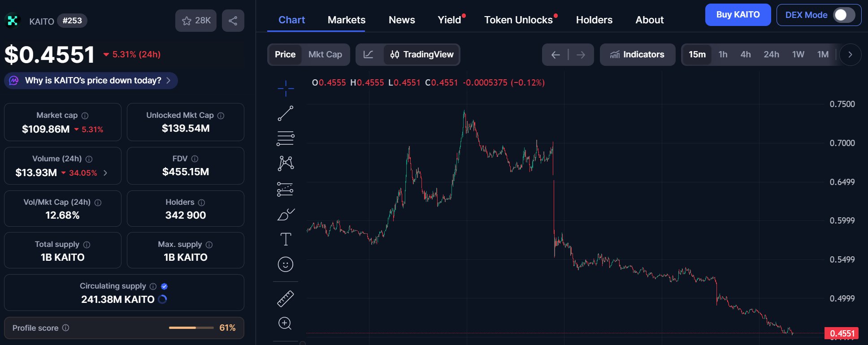Screen dimensions: 868x345
Task: Click the zoom in magnifier tool
Action: [x=286, y=323]
